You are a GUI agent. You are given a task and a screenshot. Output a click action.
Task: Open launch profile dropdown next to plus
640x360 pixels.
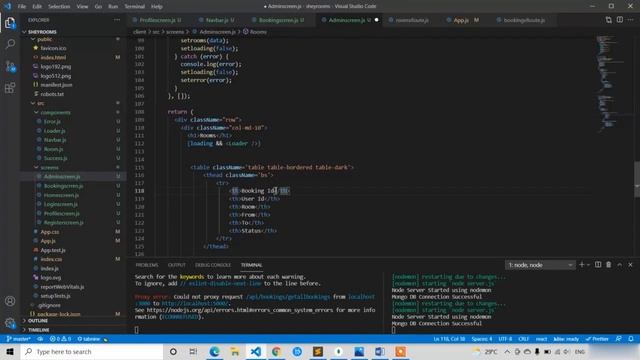pos(588,265)
